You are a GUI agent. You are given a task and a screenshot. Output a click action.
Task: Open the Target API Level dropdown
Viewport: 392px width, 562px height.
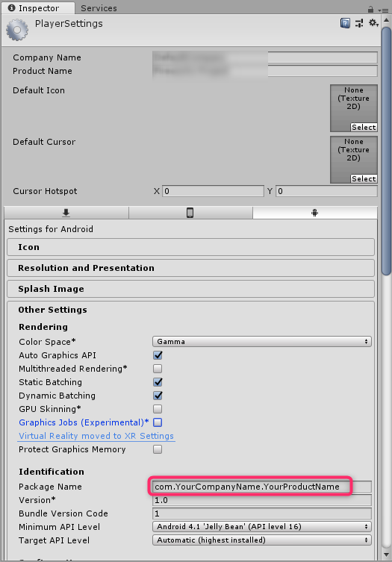pos(262,540)
